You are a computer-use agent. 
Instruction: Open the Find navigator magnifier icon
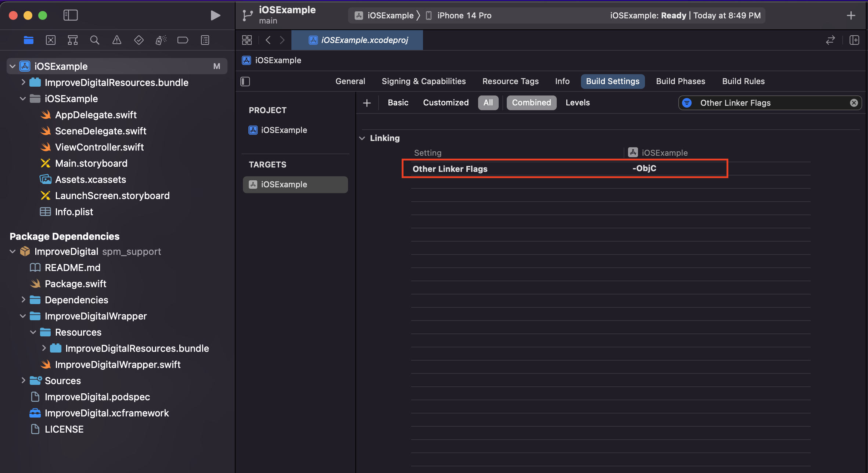(95, 40)
